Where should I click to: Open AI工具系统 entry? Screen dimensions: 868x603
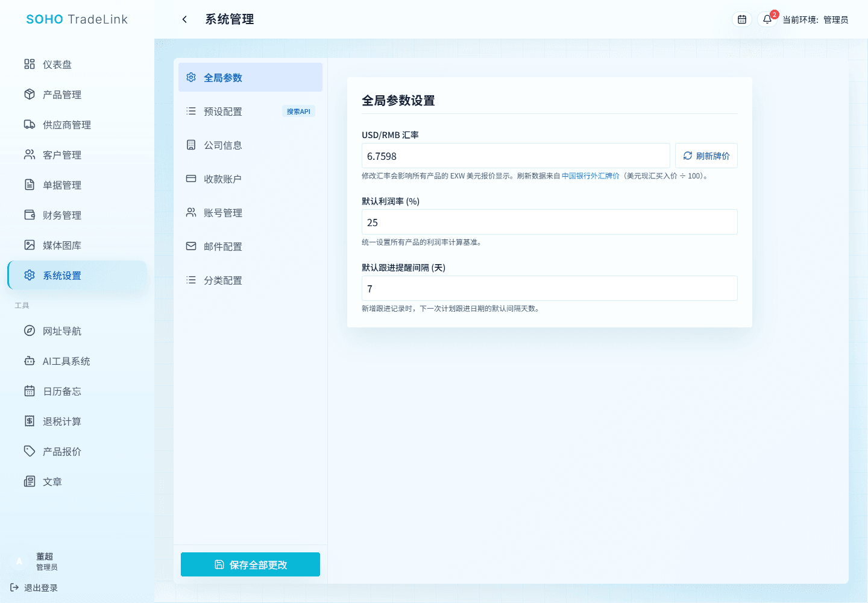77,361
